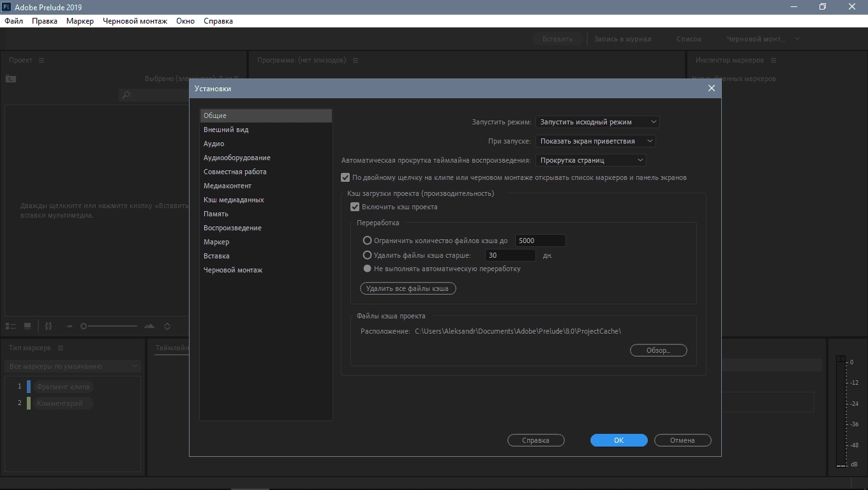The image size is (868, 490).
Task: Click the cache file limit field 5000
Action: [540, 241]
